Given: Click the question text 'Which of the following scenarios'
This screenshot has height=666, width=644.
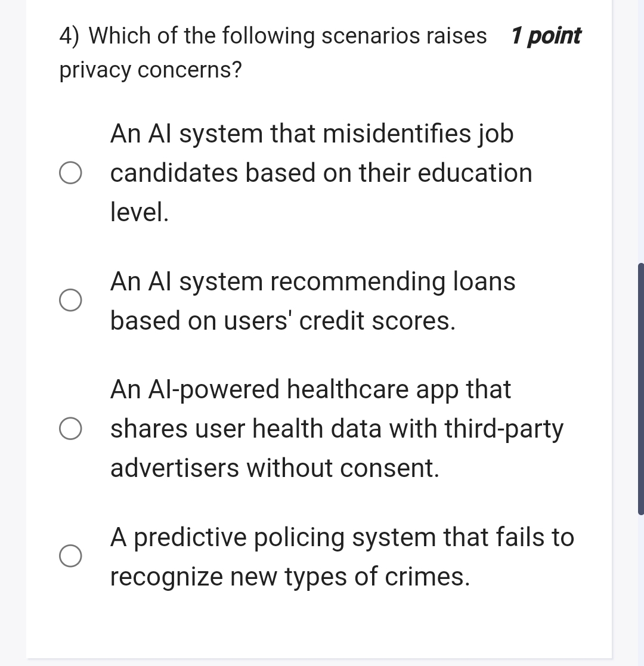Looking at the screenshot, I should (286, 36).
